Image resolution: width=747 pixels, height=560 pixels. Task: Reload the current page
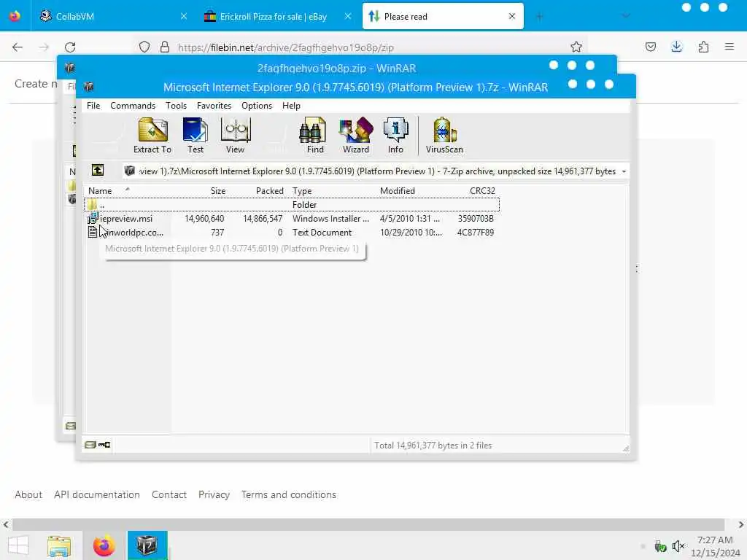coord(70,47)
